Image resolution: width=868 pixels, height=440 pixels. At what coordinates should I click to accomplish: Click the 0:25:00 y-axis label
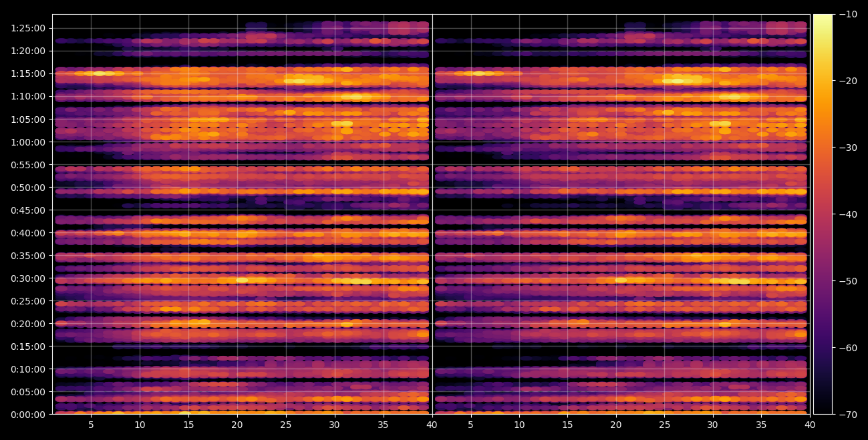click(27, 300)
